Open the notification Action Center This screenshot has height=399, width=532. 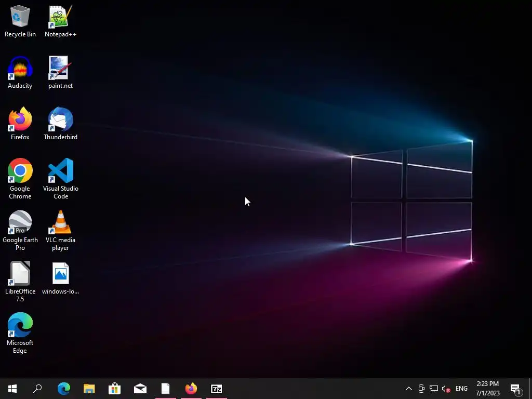tap(516, 389)
